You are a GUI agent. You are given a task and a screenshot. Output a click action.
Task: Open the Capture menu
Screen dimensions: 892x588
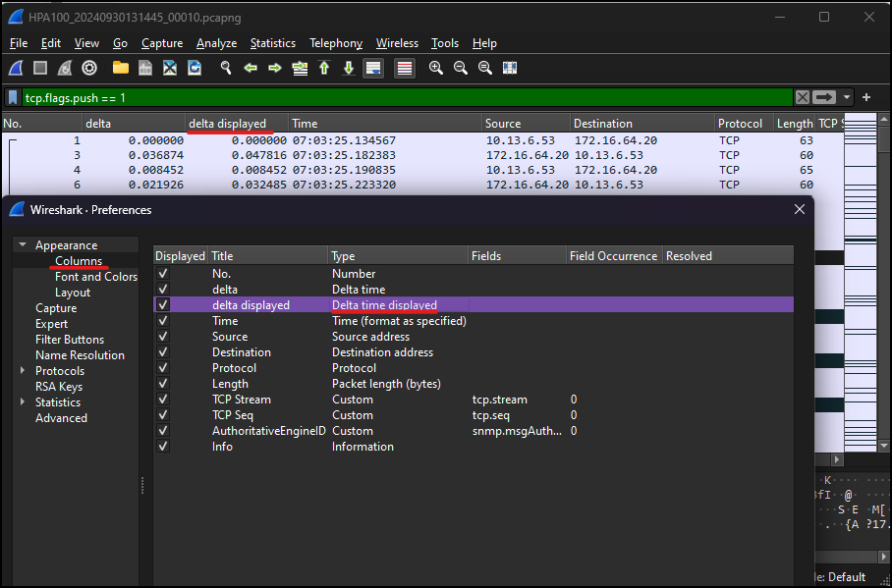coord(162,43)
